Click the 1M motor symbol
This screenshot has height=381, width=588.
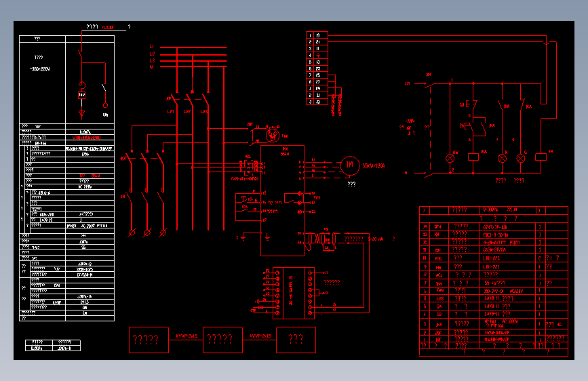tap(349, 165)
